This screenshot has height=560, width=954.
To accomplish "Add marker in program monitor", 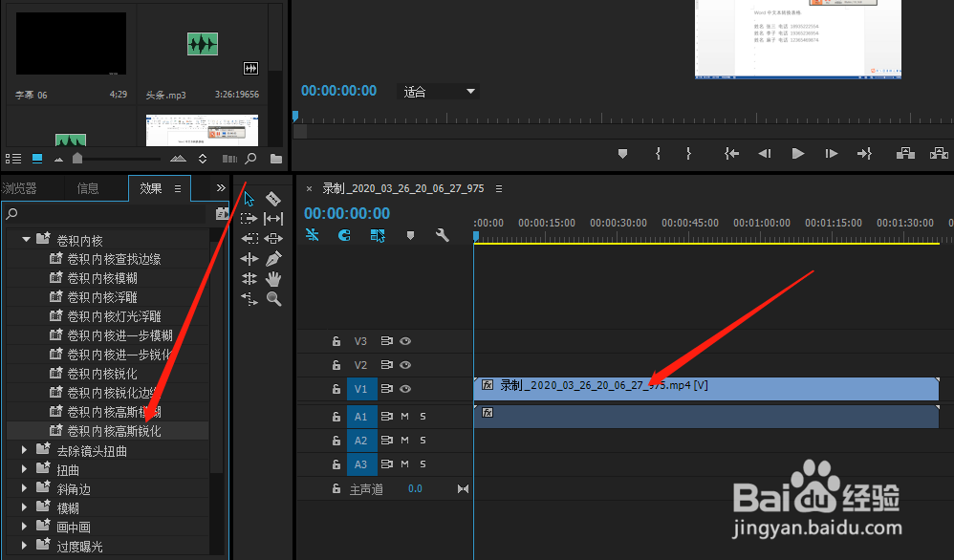I will pos(622,154).
